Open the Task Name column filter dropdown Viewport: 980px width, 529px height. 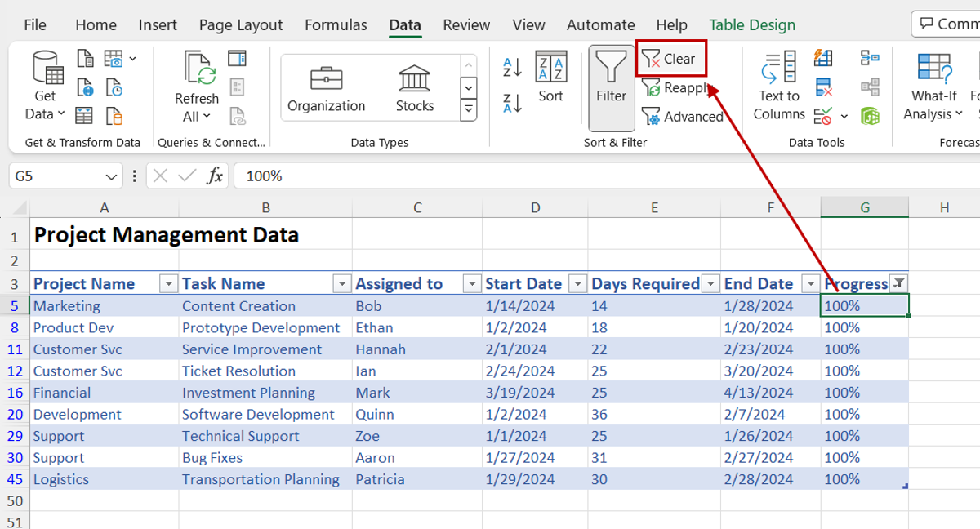pos(341,283)
